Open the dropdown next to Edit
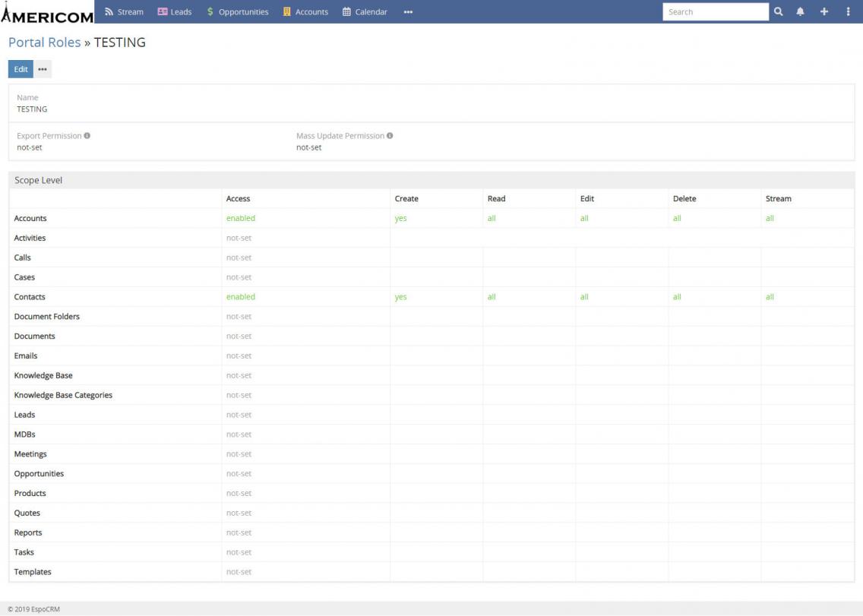Viewport: 863px width, 616px height. pos(43,69)
